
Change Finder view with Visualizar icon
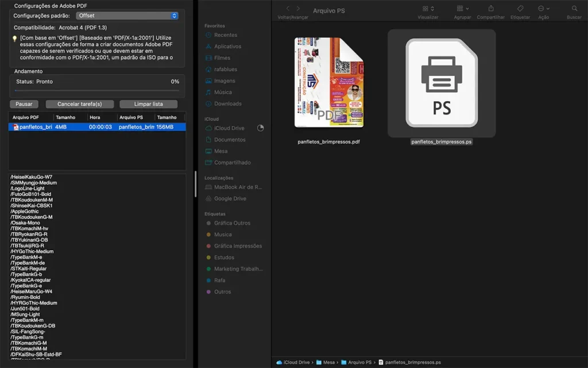[428, 8]
